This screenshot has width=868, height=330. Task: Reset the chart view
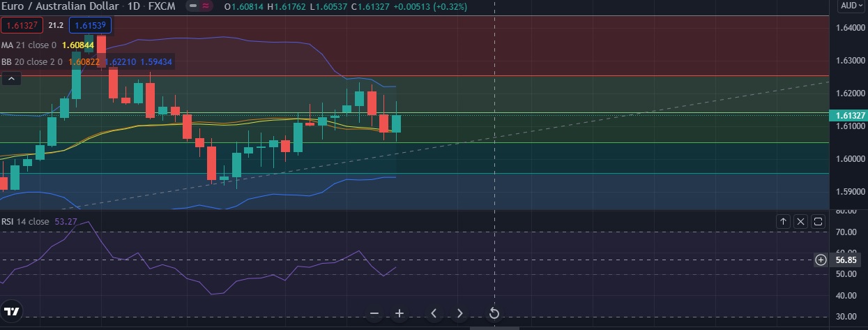click(494, 313)
